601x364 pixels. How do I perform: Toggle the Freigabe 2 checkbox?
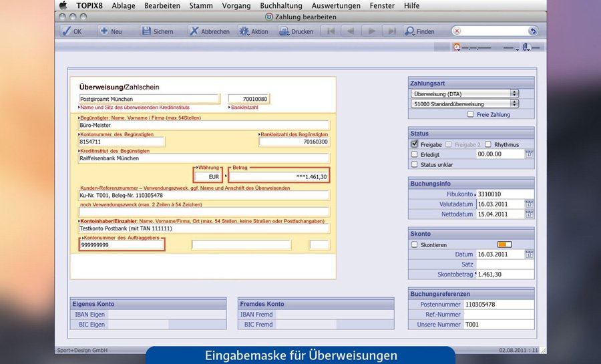click(449, 144)
